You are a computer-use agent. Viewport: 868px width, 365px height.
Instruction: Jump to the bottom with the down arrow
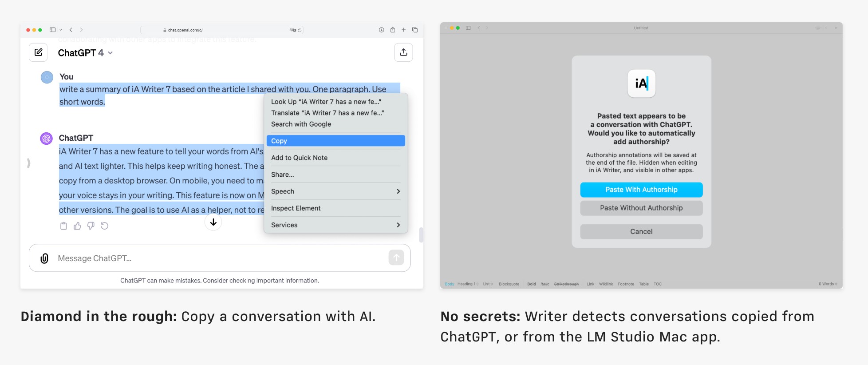213,222
